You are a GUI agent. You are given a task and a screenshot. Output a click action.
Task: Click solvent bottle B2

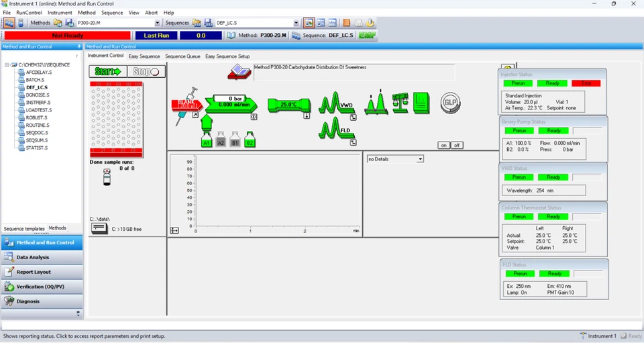point(250,139)
